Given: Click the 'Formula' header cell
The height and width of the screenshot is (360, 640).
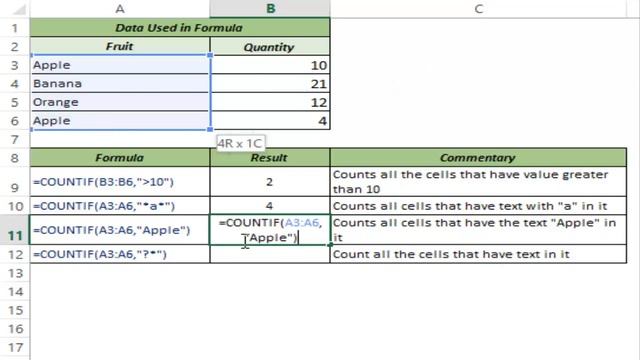Looking at the screenshot, I should click(x=120, y=158).
